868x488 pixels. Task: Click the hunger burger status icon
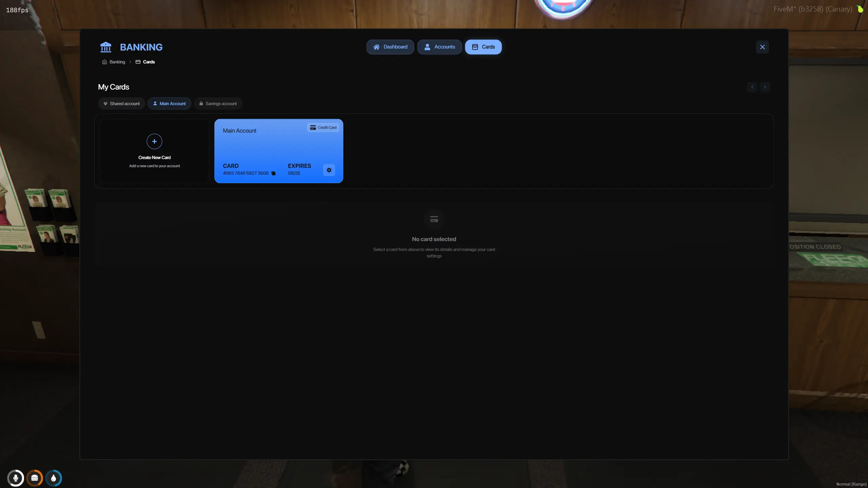(35, 478)
